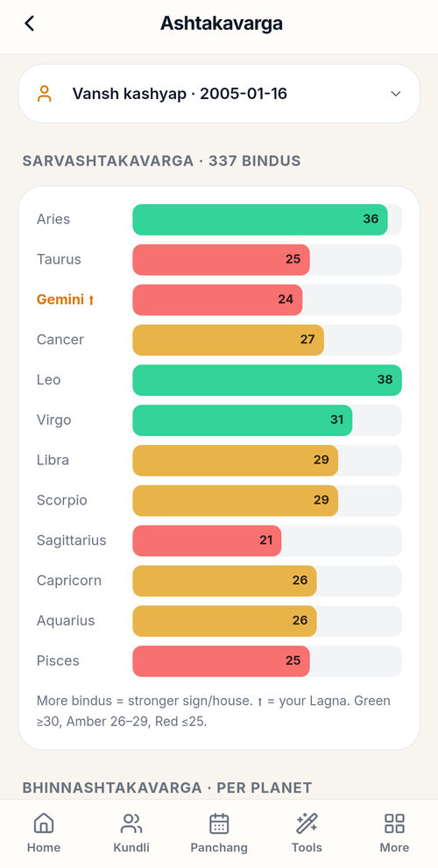The height and width of the screenshot is (868, 438).
Task: Select the Vansh kashyap profile dropdown
Action: [x=219, y=94]
